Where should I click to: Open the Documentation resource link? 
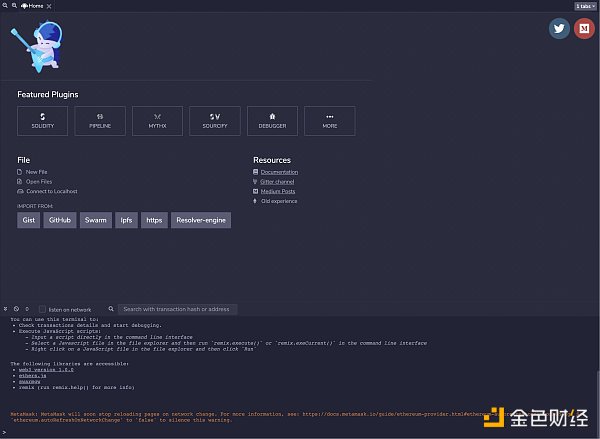[x=279, y=172]
